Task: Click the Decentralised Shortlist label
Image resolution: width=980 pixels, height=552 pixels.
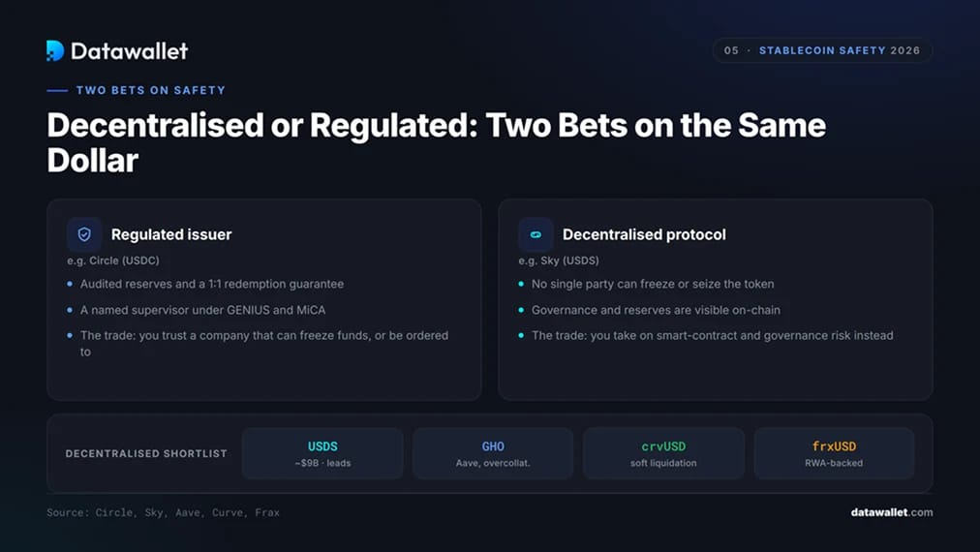Action: [x=146, y=453]
